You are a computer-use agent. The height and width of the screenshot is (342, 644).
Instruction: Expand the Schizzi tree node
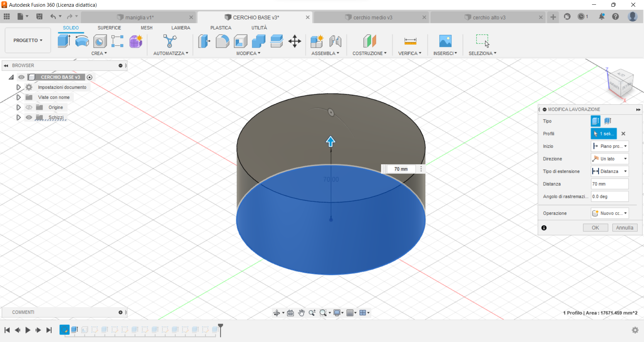(x=18, y=117)
